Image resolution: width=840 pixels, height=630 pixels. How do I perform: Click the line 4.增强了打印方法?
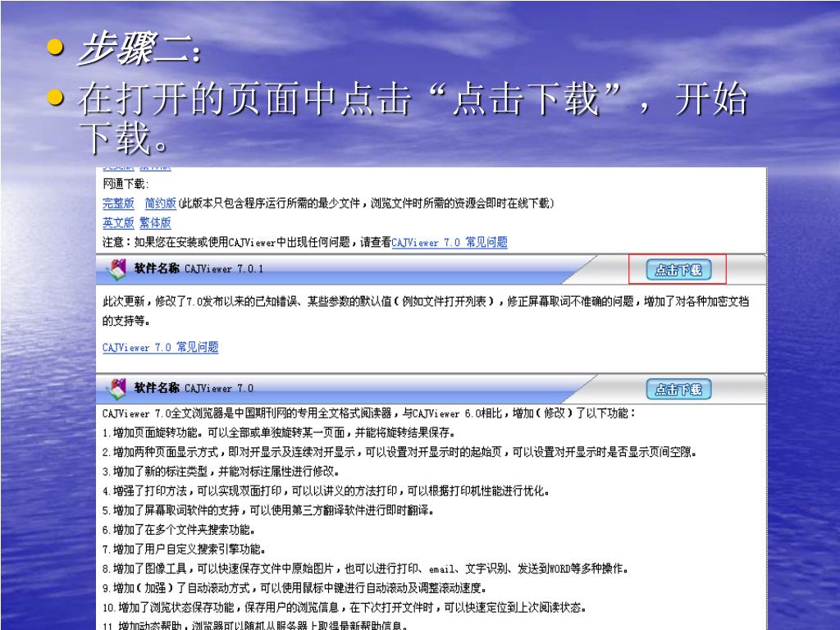pos(326,491)
